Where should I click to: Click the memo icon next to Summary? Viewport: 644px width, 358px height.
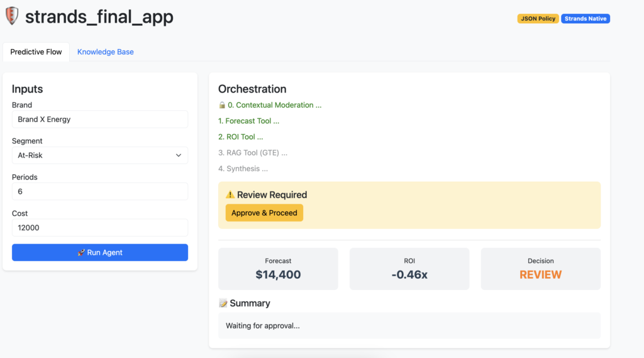[223, 303]
